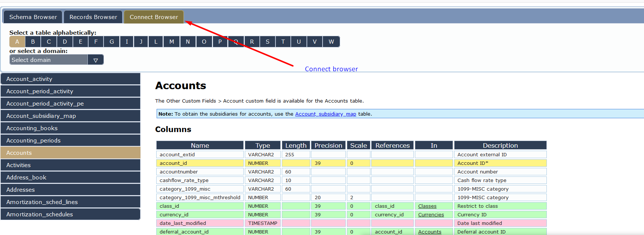Follow the Currencies link
This screenshot has height=235, width=644.
coord(431,214)
